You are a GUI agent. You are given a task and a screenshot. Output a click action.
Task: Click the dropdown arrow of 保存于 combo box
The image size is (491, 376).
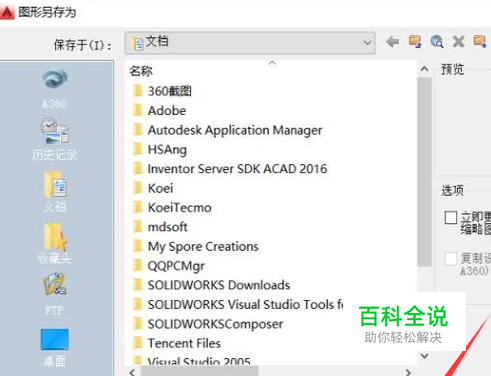(x=367, y=43)
